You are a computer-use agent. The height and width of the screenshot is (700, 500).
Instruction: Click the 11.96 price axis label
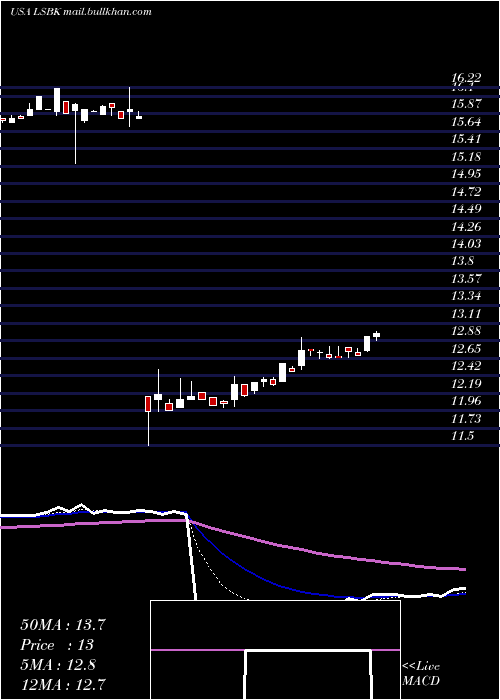466,401
